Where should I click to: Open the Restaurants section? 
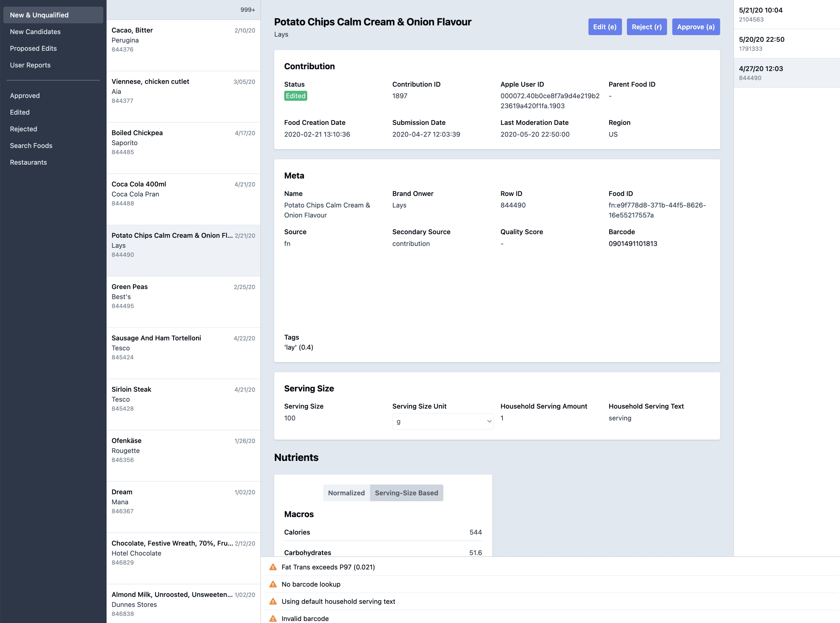[28, 162]
